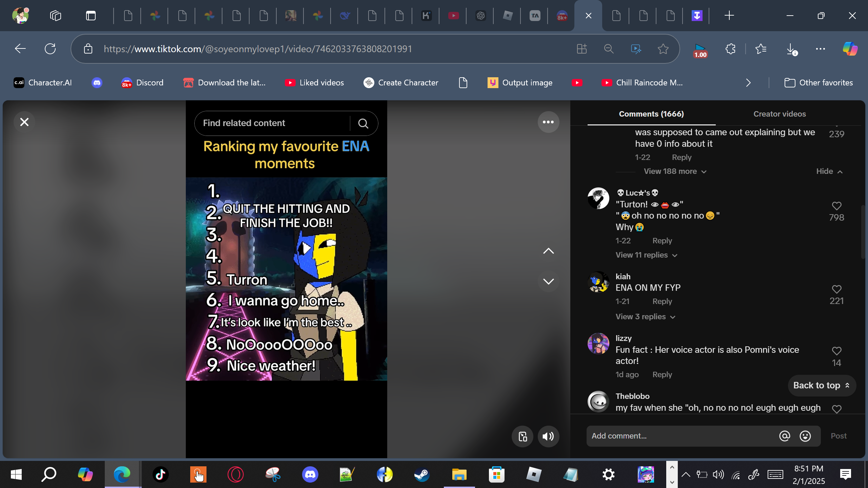
Task: Go to the next video arrow
Action: 548,281
